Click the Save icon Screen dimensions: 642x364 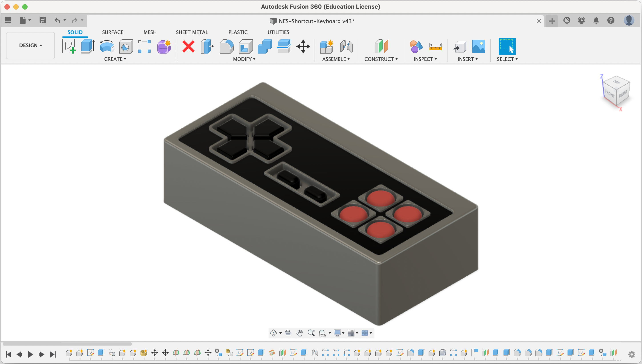tap(42, 20)
